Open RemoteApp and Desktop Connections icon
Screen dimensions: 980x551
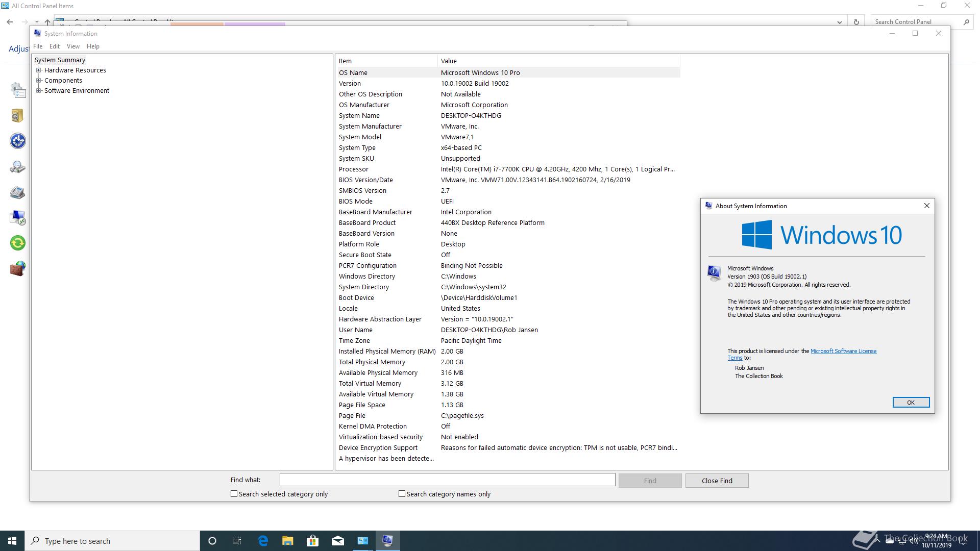click(18, 218)
